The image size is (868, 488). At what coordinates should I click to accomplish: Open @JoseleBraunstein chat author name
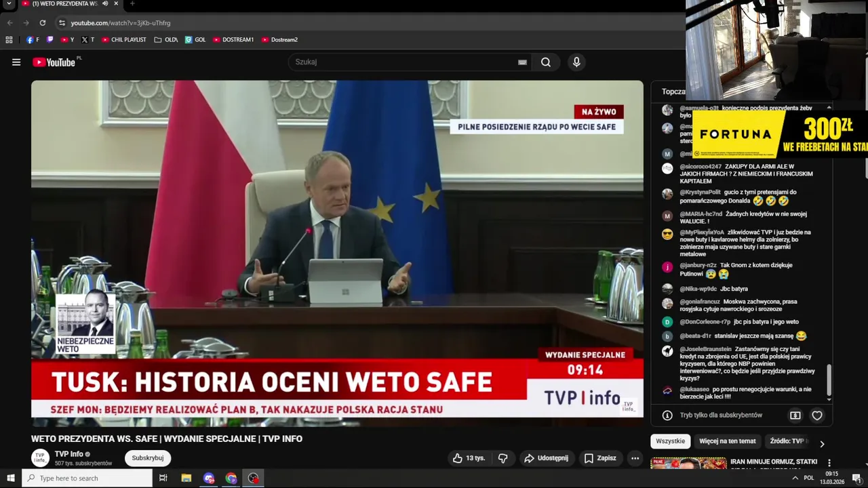[705, 349]
